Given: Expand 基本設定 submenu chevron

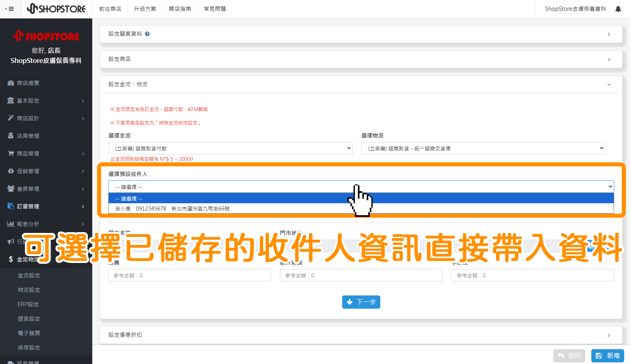Looking at the screenshot, I should coord(83,101).
